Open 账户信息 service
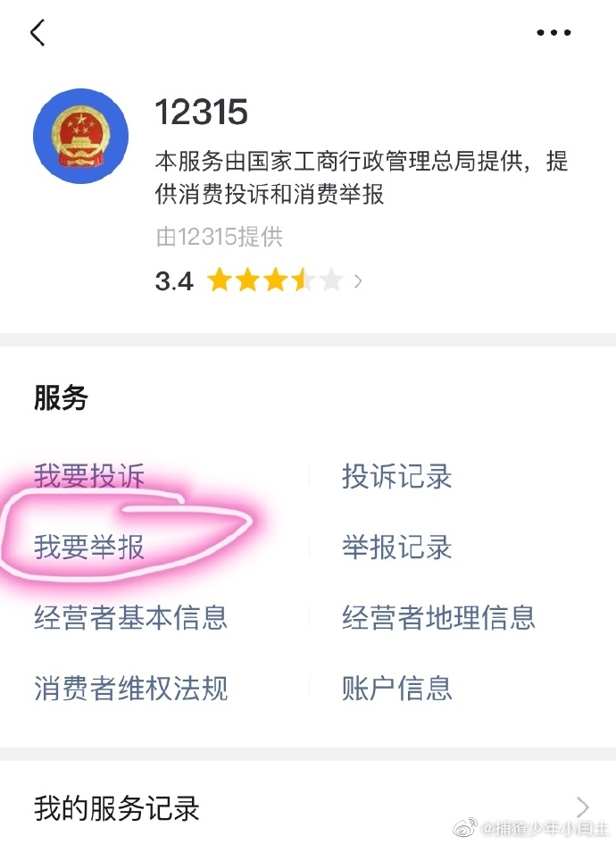 (x=397, y=688)
